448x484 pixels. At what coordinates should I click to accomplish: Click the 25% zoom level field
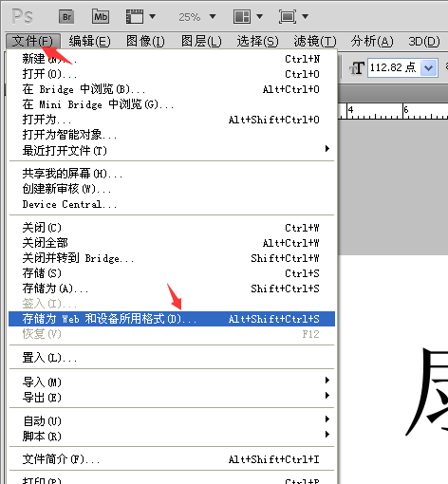point(189,17)
